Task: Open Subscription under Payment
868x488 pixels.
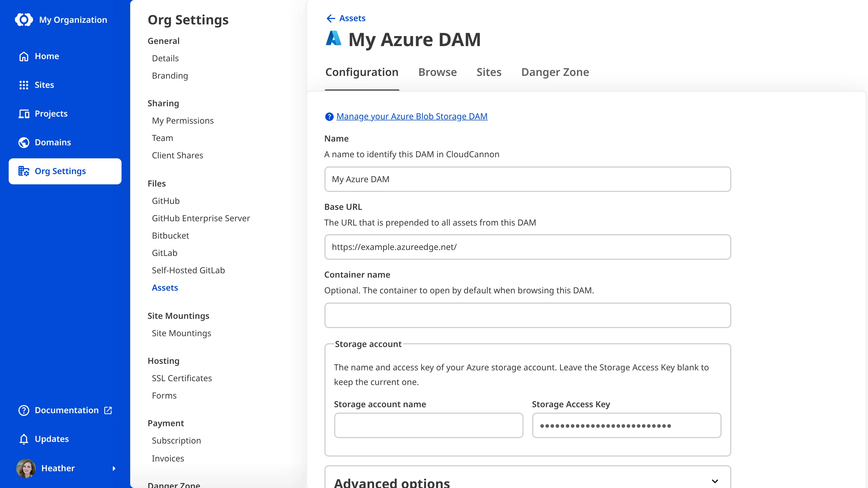Action: (x=176, y=441)
